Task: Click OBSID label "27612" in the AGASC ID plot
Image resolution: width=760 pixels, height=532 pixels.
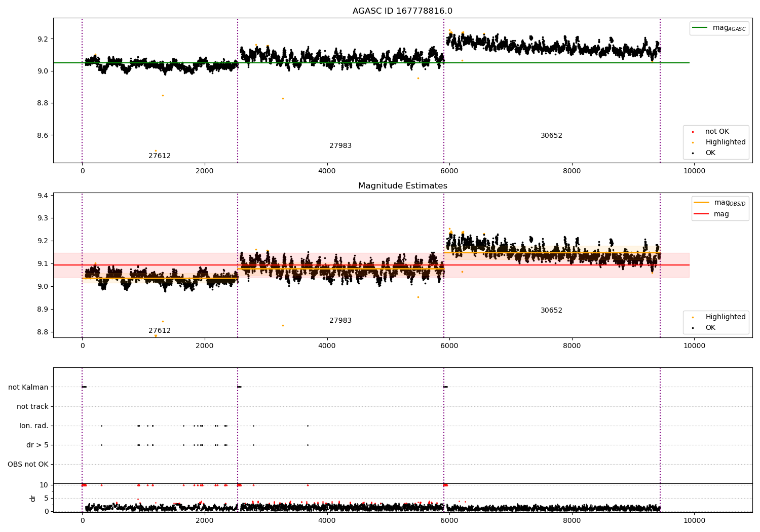Action: (160, 156)
